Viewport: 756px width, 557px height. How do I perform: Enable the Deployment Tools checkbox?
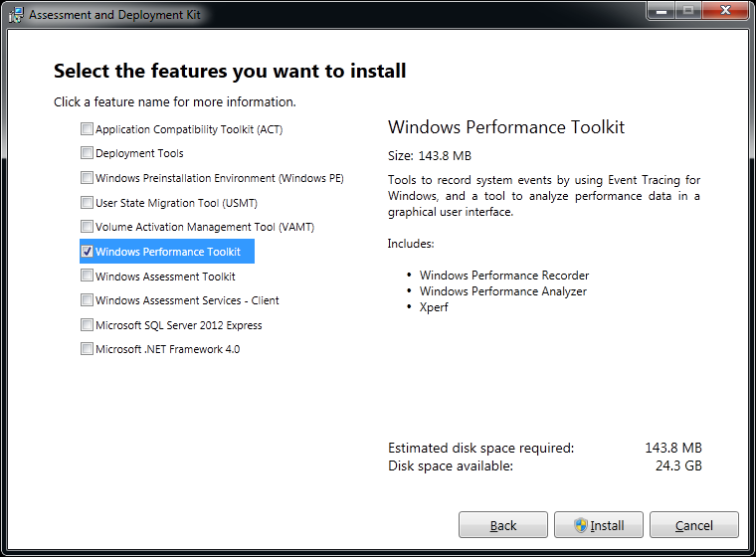pyautogui.click(x=87, y=153)
